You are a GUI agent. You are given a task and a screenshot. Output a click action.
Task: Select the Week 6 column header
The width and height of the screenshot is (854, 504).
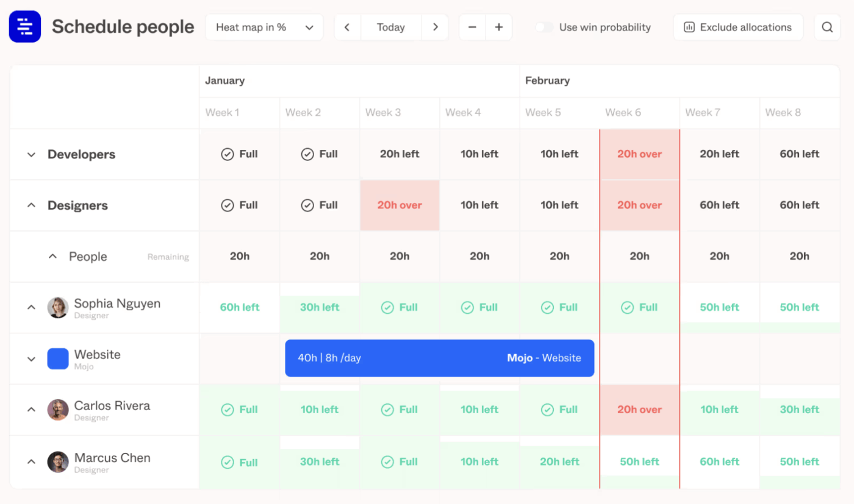pos(623,113)
